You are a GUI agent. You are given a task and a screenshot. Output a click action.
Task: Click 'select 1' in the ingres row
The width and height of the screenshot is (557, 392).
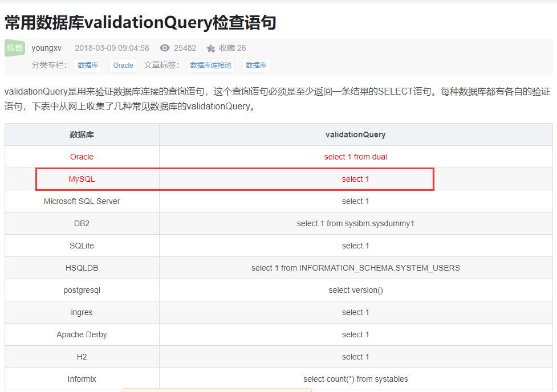point(356,312)
